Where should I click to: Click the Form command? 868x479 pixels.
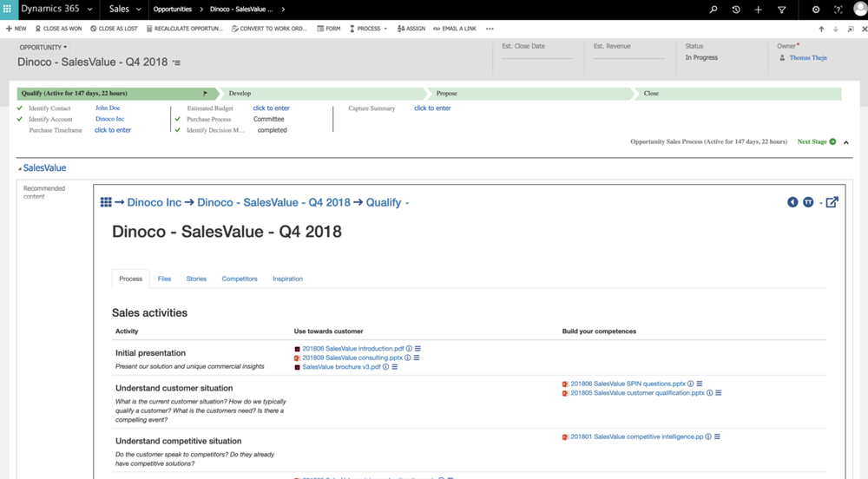[329, 29]
